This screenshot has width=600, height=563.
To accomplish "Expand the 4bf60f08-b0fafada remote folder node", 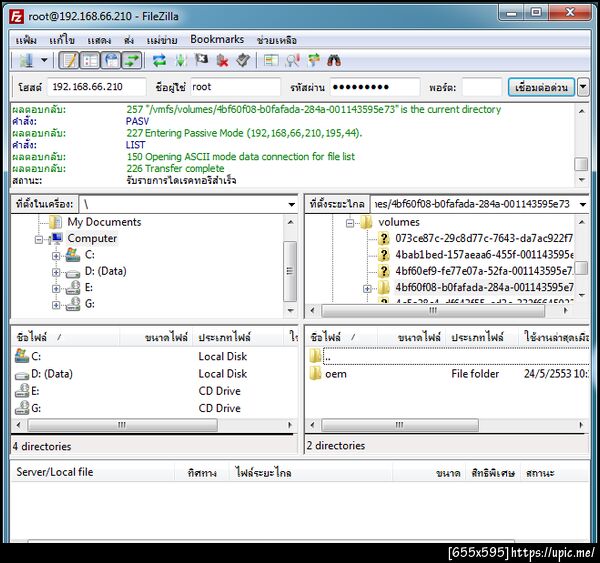I will pyautogui.click(x=367, y=288).
